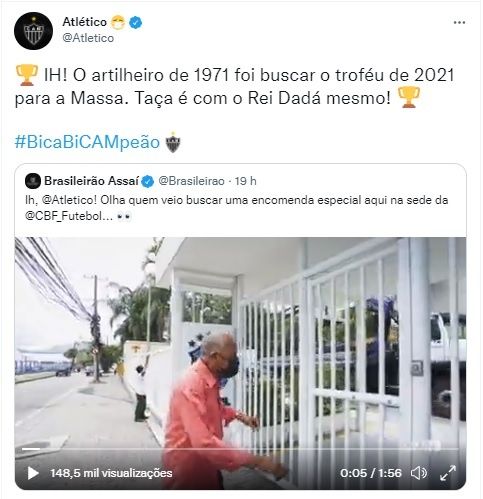Click the blue verified badge beside Atlético

click(x=136, y=22)
